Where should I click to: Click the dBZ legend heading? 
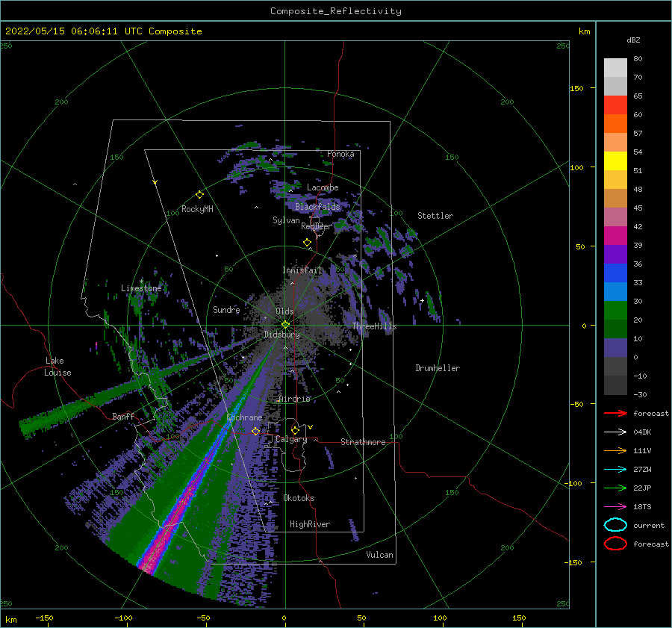tap(633, 40)
